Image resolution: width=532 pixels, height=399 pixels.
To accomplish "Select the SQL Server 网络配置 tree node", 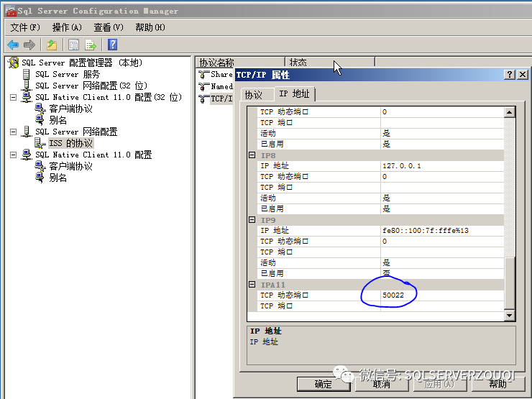I will pyautogui.click(x=76, y=132).
